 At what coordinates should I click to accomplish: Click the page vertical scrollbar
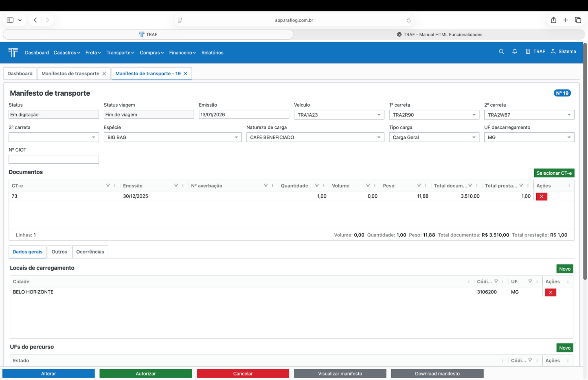[x=585, y=161]
